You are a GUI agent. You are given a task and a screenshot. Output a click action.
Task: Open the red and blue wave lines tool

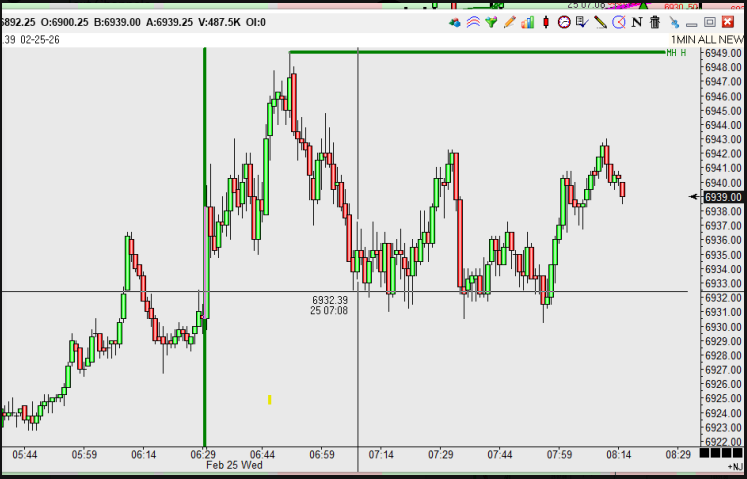tap(473, 22)
